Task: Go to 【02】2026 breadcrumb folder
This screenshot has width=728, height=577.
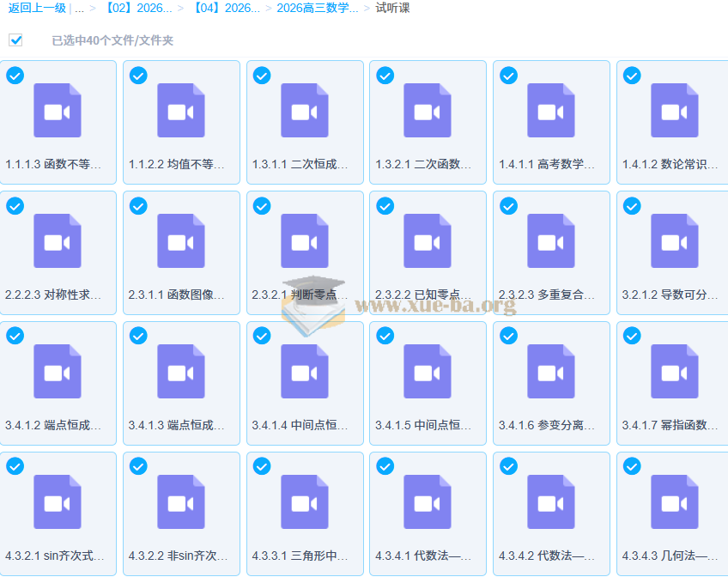Action: (136, 8)
